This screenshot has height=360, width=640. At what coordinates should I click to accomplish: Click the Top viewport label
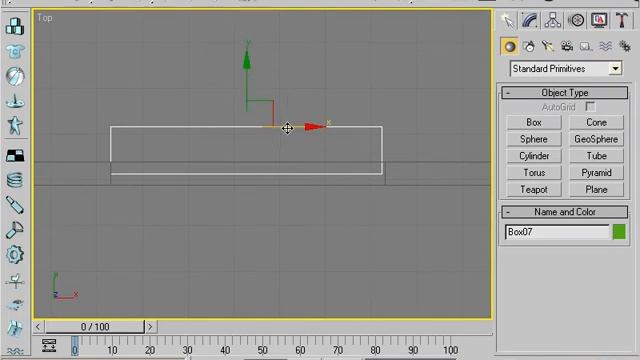44,18
